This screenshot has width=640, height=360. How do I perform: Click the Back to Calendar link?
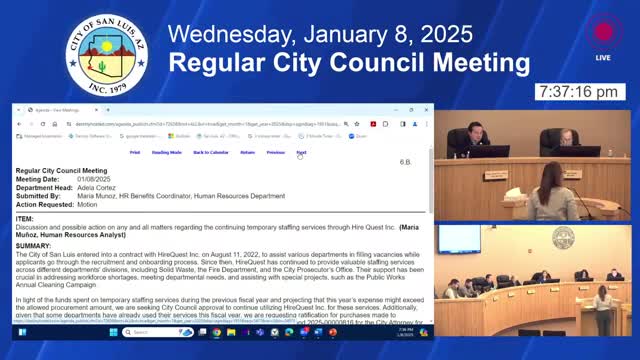(x=211, y=152)
